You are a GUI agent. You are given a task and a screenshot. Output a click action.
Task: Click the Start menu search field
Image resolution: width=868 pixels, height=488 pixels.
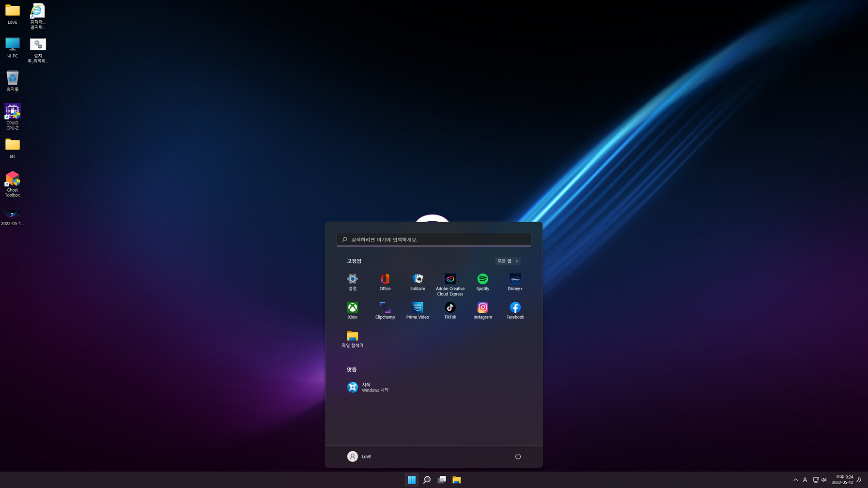[x=434, y=240]
